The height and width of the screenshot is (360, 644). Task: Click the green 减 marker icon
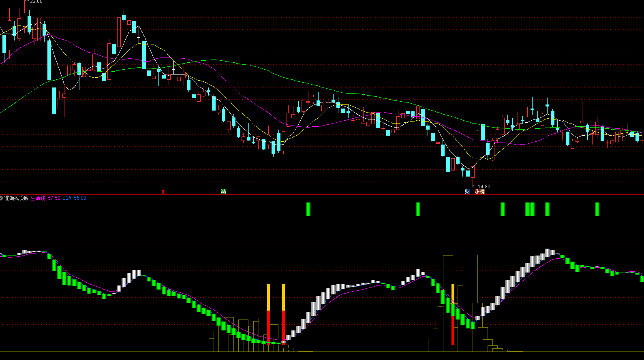coord(223,191)
